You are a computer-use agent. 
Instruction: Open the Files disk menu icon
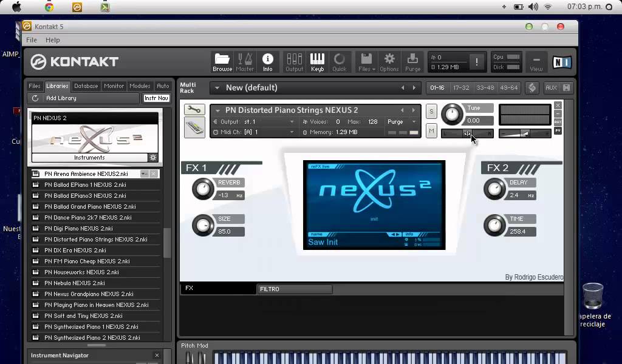[366, 62]
